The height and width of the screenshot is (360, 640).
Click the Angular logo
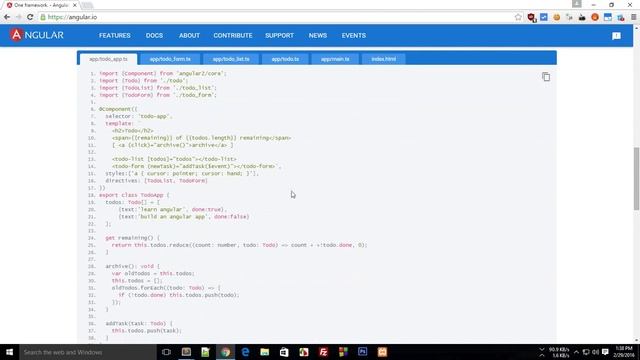coord(37,35)
